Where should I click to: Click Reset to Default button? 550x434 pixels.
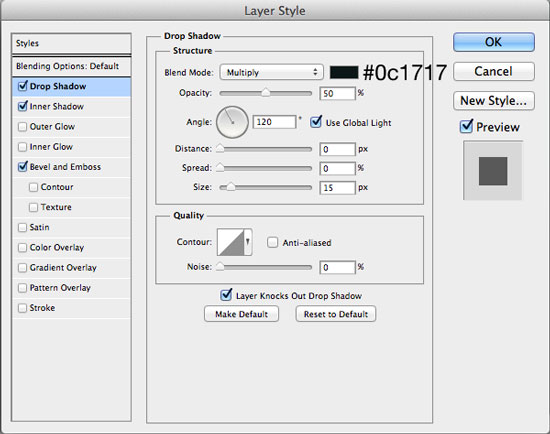[x=336, y=314]
